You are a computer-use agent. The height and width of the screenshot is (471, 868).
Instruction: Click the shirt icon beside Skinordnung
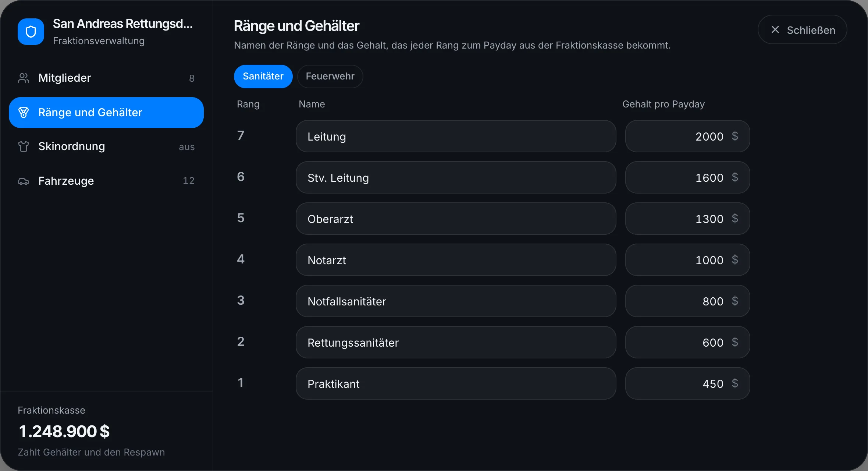point(24,146)
